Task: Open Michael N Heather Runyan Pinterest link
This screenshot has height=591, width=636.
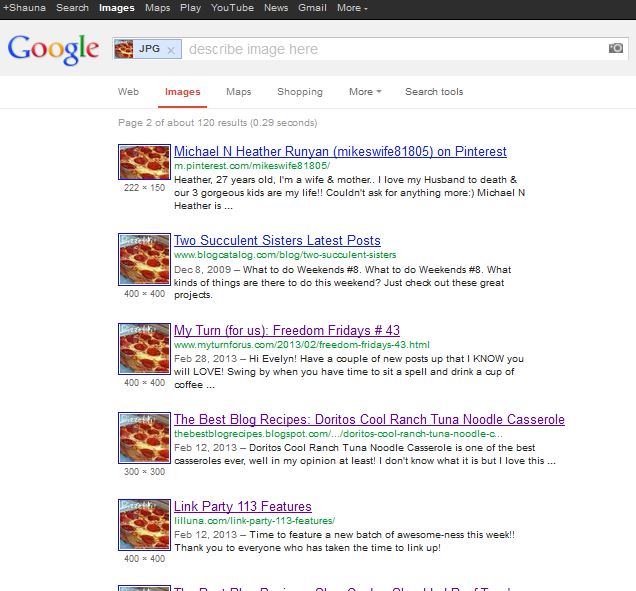Action: click(x=340, y=151)
